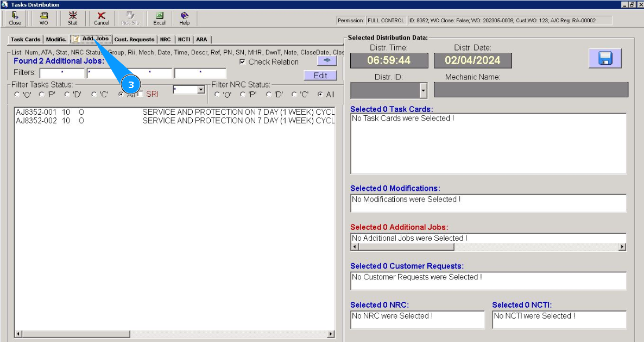Click the Distr. Time field 06:59:44

389,60
